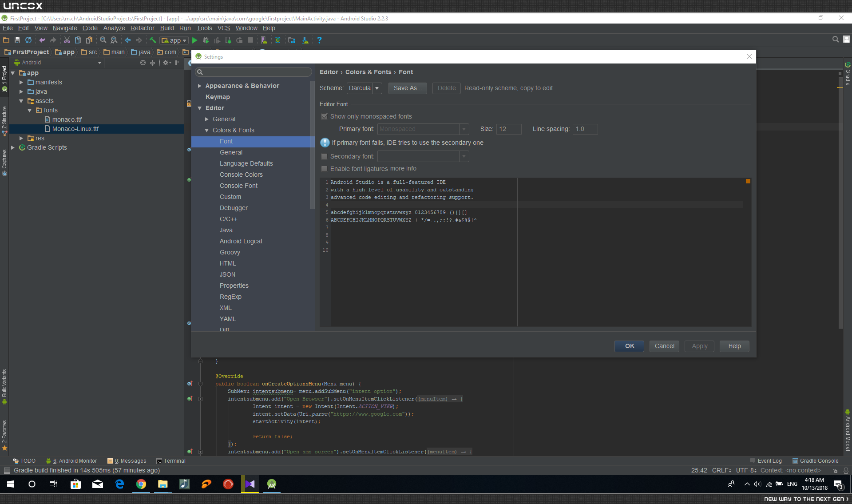Screen dimensions: 852x504
Task: Click the scroll-from-source target icon in Project panel
Action: click(143, 63)
